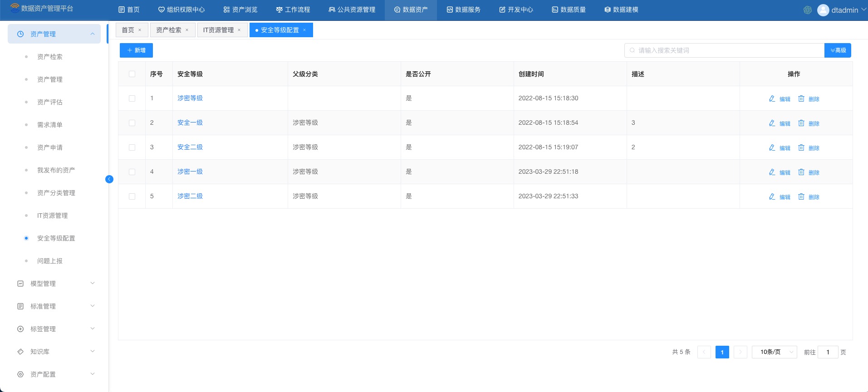Click the trash icon for 安全一级 row
The height and width of the screenshot is (392, 868).
click(x=801, y=123)
